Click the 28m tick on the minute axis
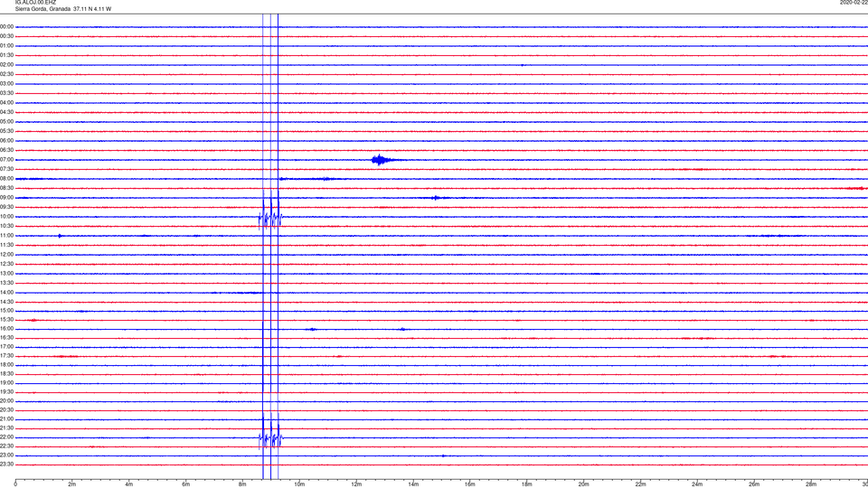The width and height of the screenshot is (868, 488). pos(811,484)
